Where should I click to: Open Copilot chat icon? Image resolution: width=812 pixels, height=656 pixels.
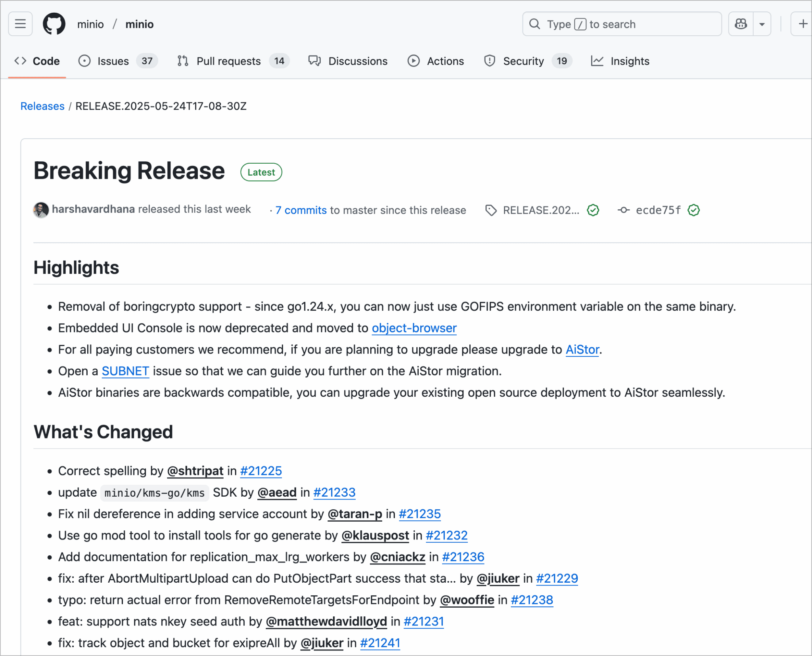[x=741, y=24]
